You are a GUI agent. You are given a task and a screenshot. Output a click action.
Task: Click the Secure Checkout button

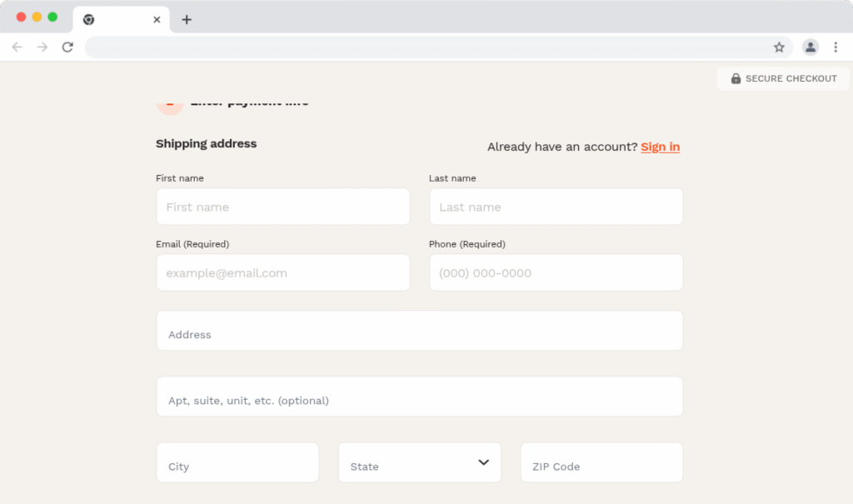[x=782, y=78]
